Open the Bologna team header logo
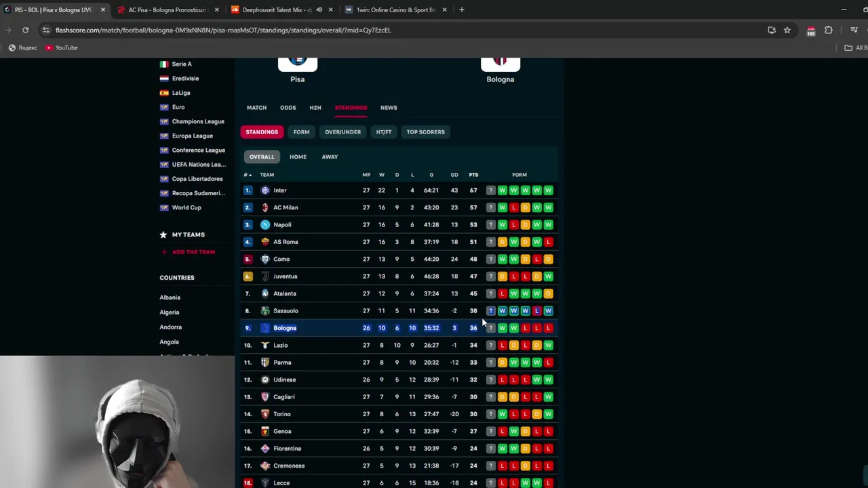Viewport: 868px width, 488px height. 500,64
